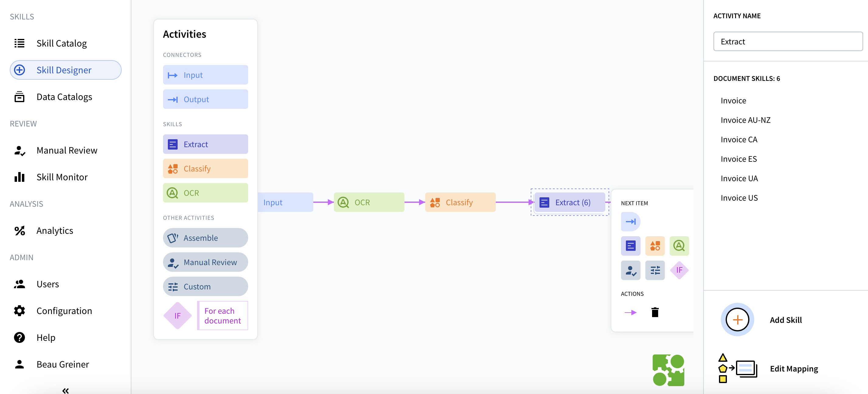Open Data Catalogs from the sidebar
Screen dimensions: 868x394
tap(64, 97)
